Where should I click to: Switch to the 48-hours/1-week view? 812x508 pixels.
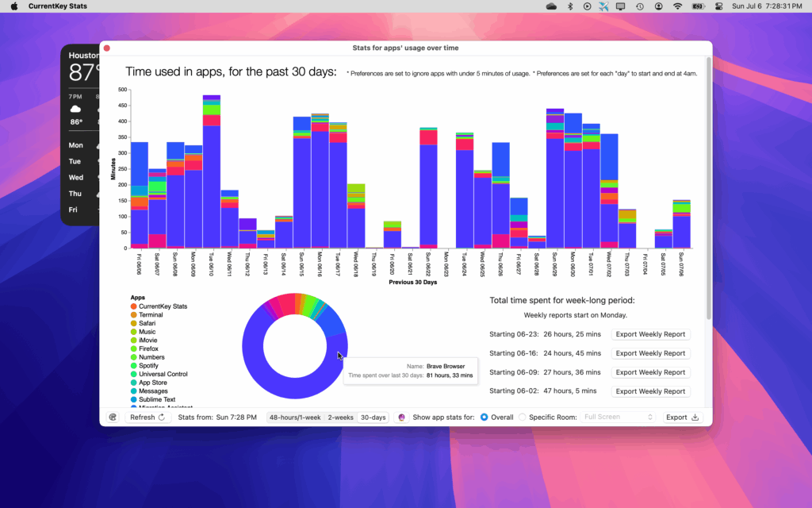point(295,416)
